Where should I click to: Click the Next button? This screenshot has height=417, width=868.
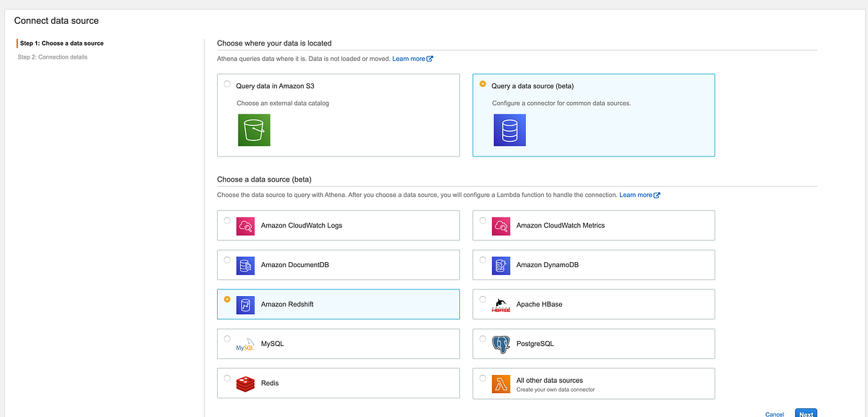pyautogui.click(x=806, y=413)
